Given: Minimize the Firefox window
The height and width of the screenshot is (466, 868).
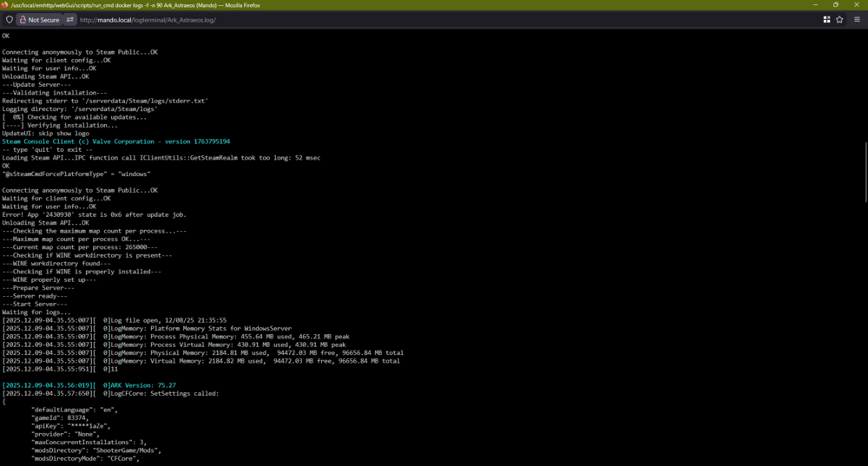Looking at the screenshot, I should 815,5.
